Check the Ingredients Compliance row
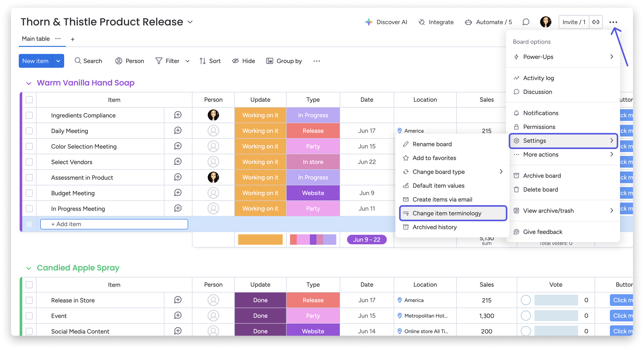The width and height of the screenshot is (644, 350). 29,115
